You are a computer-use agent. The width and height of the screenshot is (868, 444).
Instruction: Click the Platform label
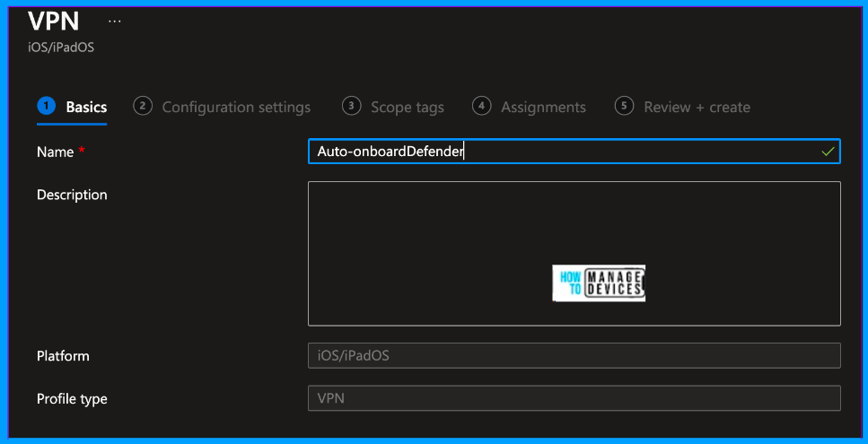click(63, 355)
